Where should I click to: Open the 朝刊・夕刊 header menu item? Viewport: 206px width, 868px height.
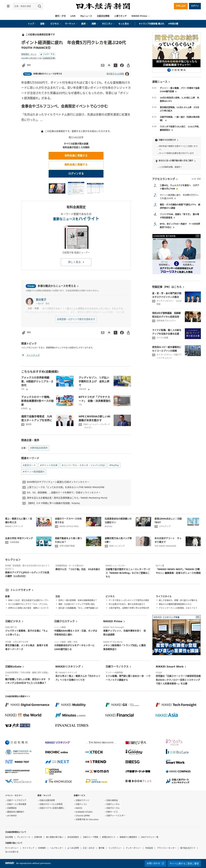[61, 16]
